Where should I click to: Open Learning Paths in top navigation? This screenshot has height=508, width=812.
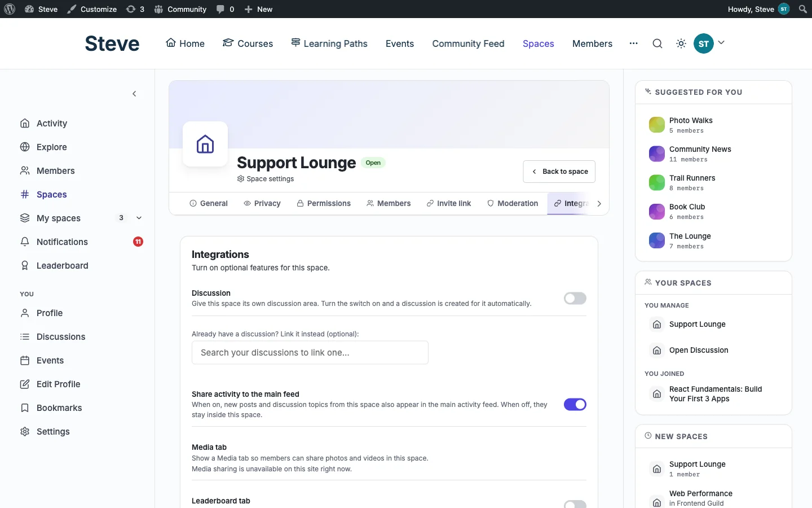tap(329, 43)
